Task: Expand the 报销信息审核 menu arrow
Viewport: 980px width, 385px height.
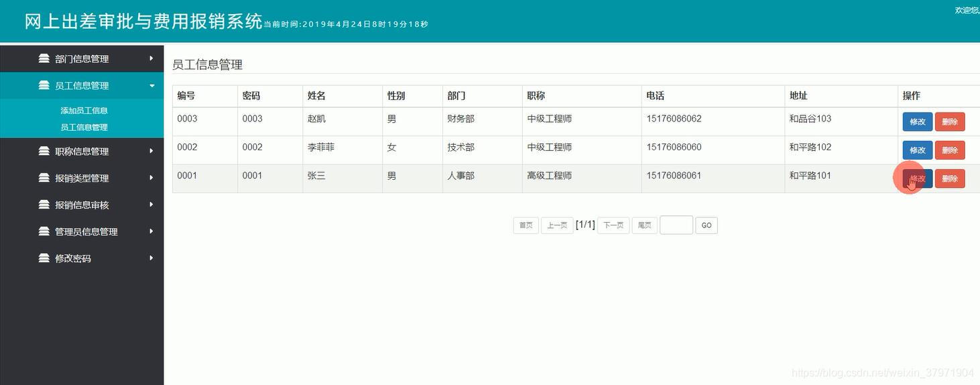Action: [x=151, y=205]
